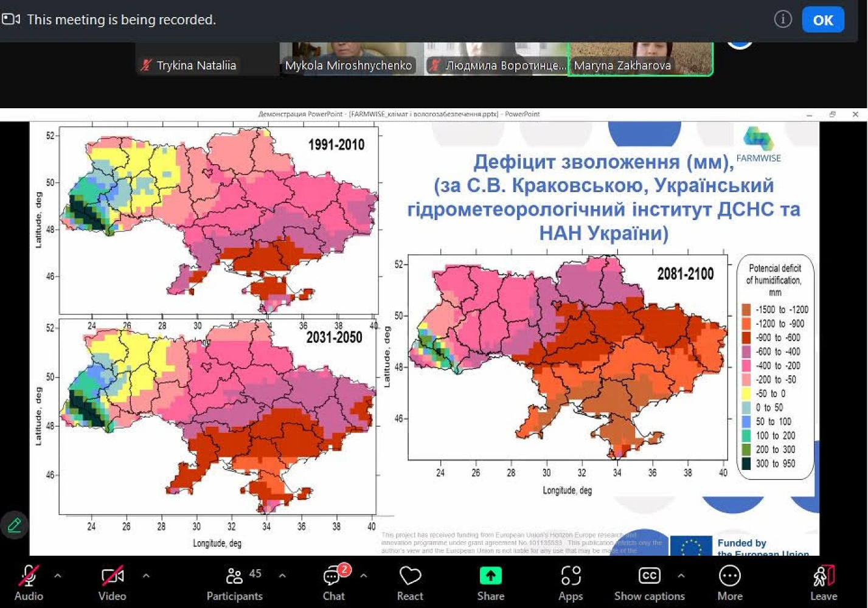Expand the Chat options arrow

tap(364, 575)
